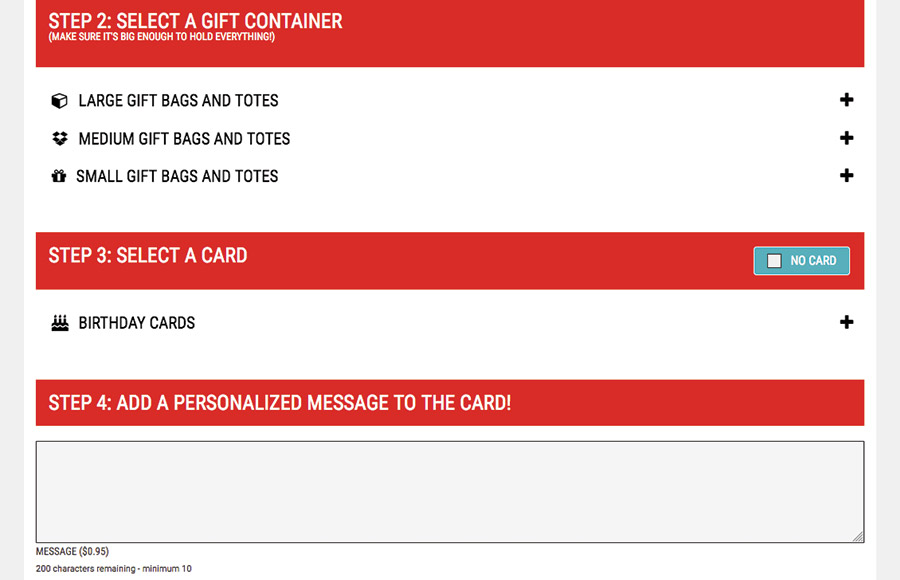Open the Large Gift Bags and Totes section
This screenshot has height=580, width=900.
[x=179, y=100]
